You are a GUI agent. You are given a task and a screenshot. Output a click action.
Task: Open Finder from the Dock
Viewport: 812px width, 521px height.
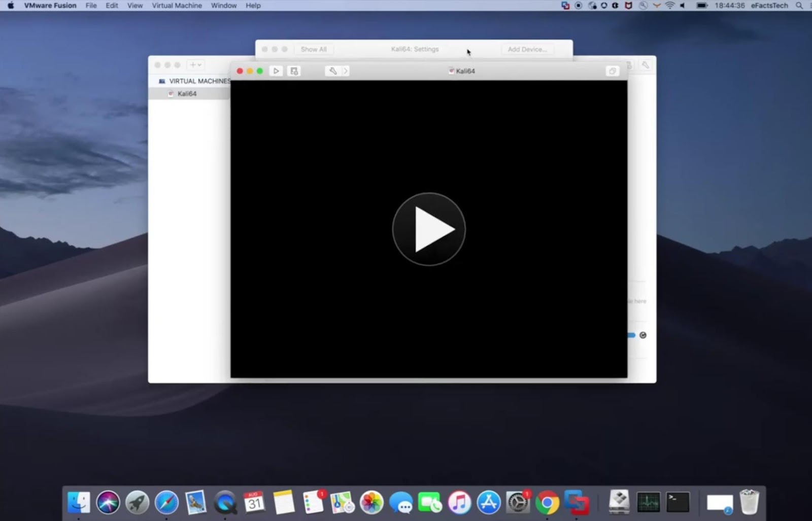pos(79,502)
